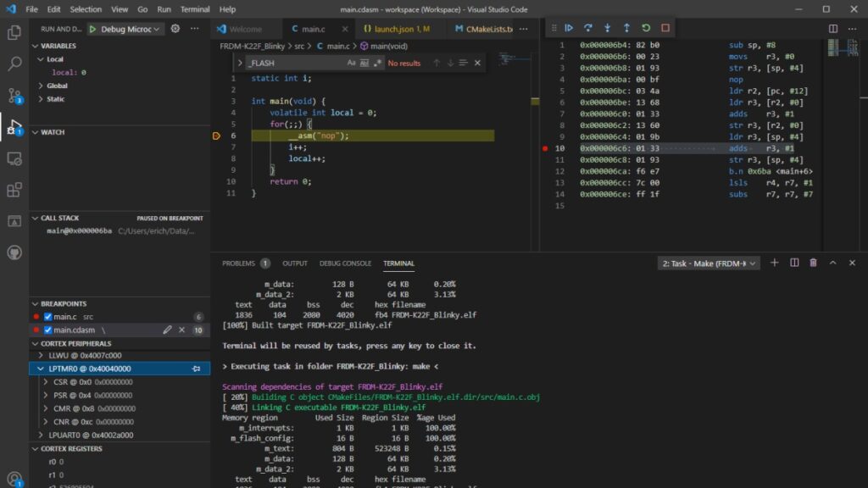Open the Debug Microcontroller configuration dropdown
The height and width of the screenshot is (488, 868).
pos(126,29)
